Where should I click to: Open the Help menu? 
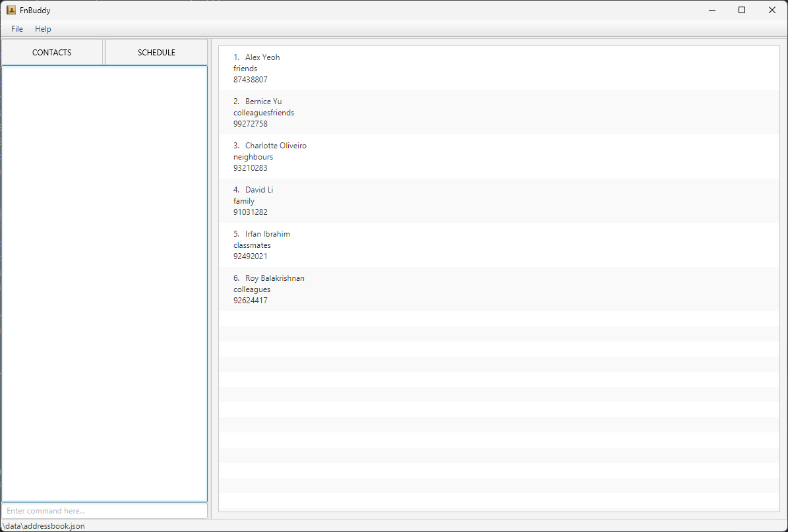(43, 28)
